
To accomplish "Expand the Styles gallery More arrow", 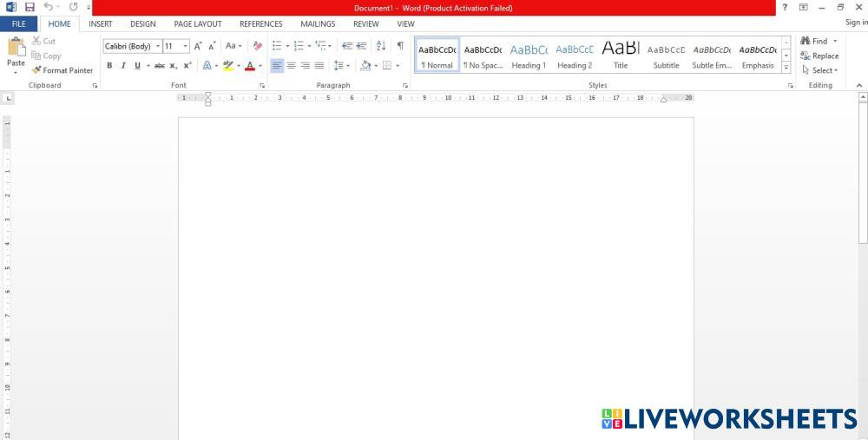I will coord(786,67).
